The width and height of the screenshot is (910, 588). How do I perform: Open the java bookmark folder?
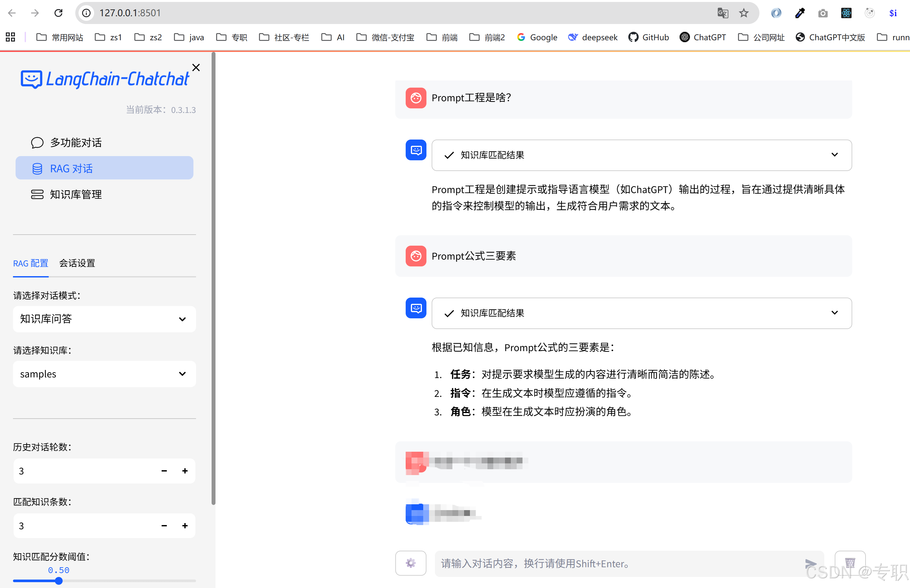[189, 37]
